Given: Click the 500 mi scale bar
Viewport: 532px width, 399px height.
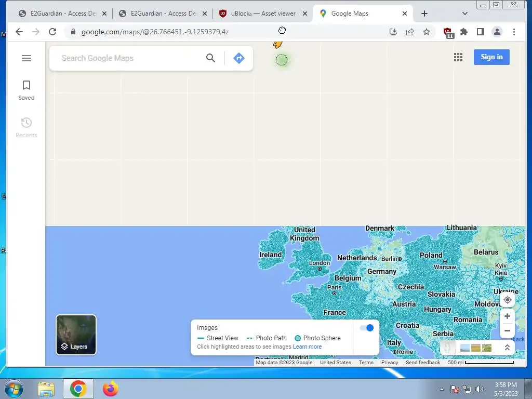Looking at the screenshot, I should point(481,362).
